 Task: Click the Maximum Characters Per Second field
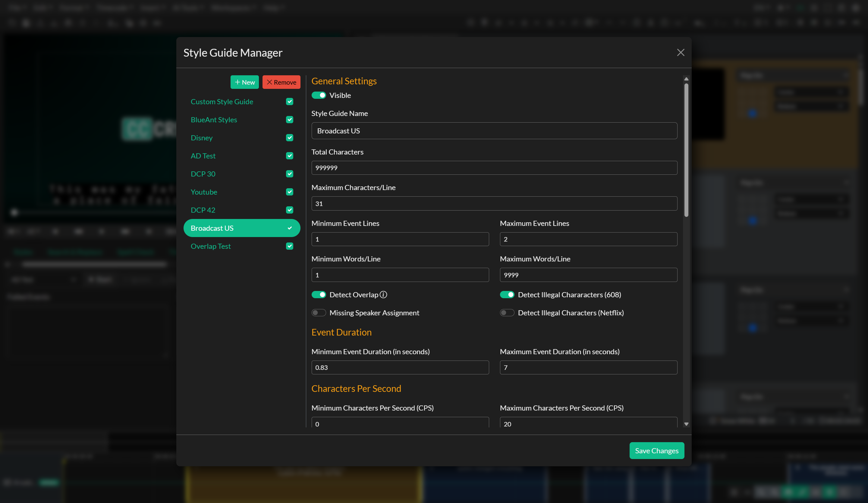[588, 423]
